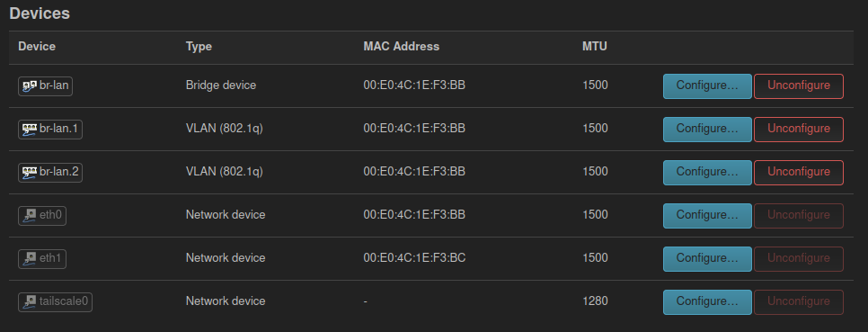Open Configure for br-lan.2 VLAN
Image resolution: width=868 pixels, height=332 pixels.
pyautogui.click(x=707, y=173)
